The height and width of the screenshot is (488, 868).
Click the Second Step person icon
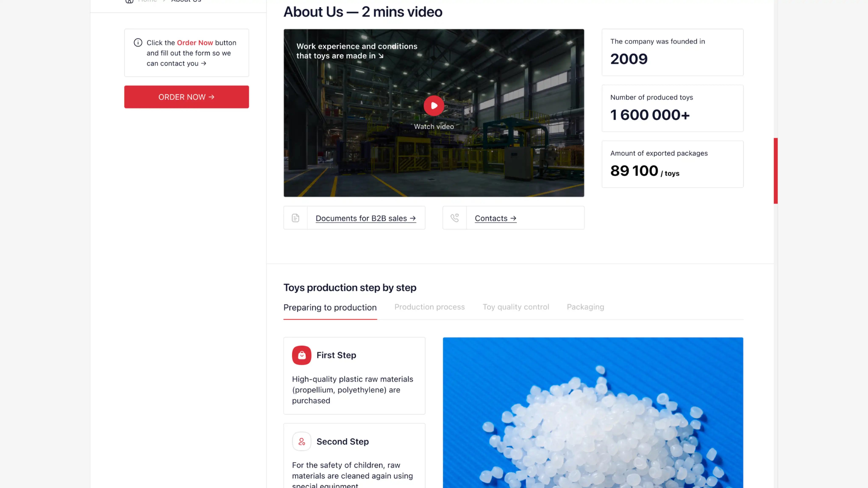[302, 442]
